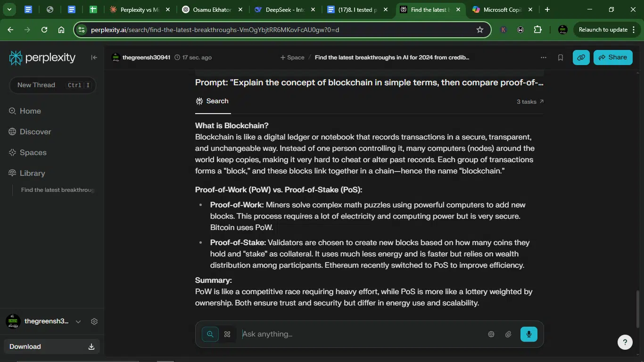Go back in the browser

click(x=10, y=30)
